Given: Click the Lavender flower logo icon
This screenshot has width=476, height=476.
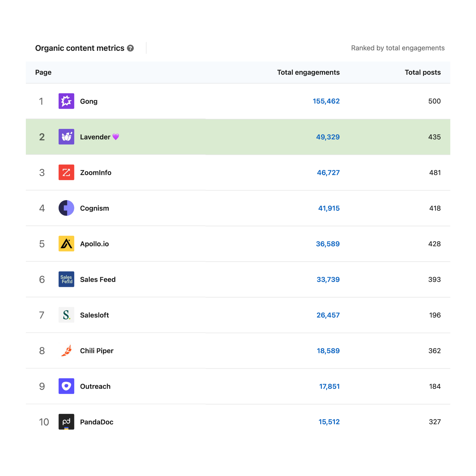Looking at the screenshot, I should pyautogui.click(x=66, y=137).
